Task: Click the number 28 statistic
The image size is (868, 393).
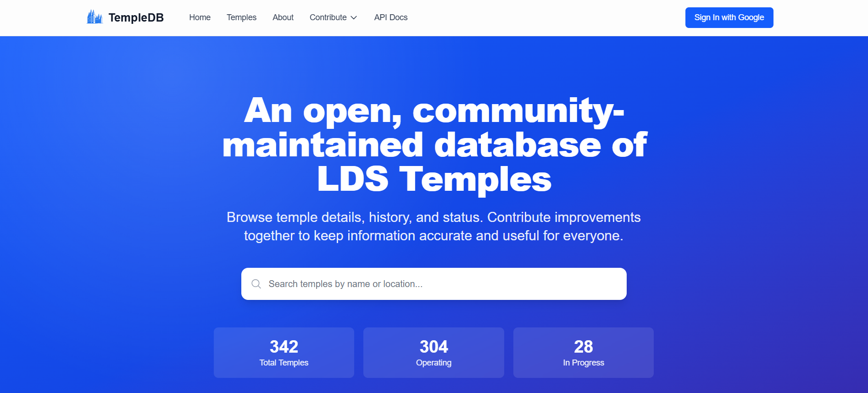Action: coord(583,347)
